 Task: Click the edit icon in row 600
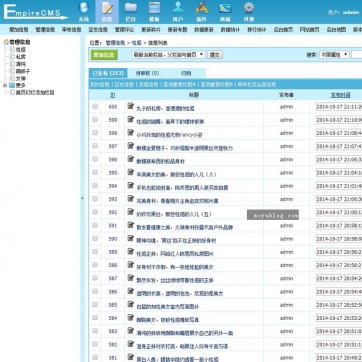click(131, 106)
